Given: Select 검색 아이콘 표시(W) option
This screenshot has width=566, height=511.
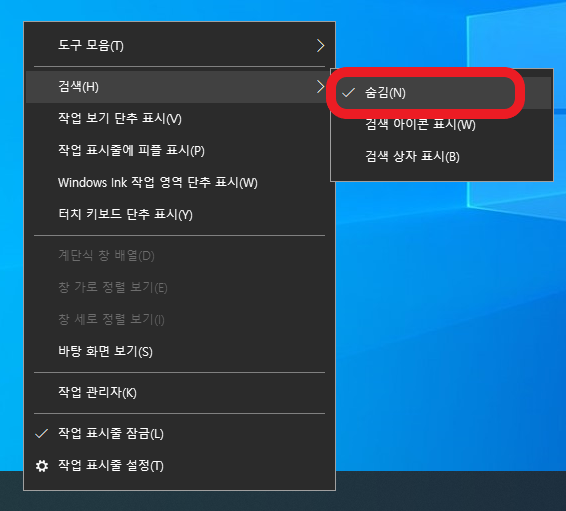Looking at the screenshot, I should pos(441,125).
